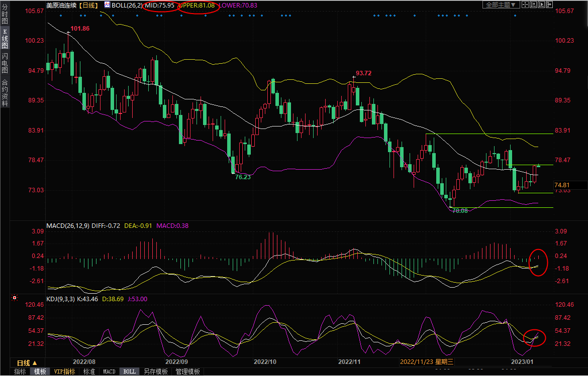Switch indicator template to MACD
The width and height of the screenshot is (588, 376).
coord(109,372)
